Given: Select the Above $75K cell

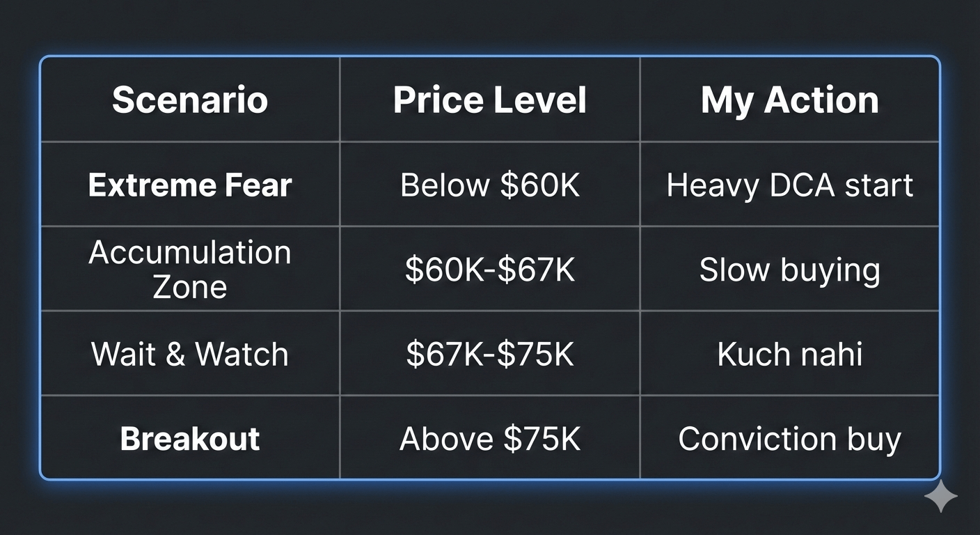Looking at the screenshot, I should click(490, 439).
